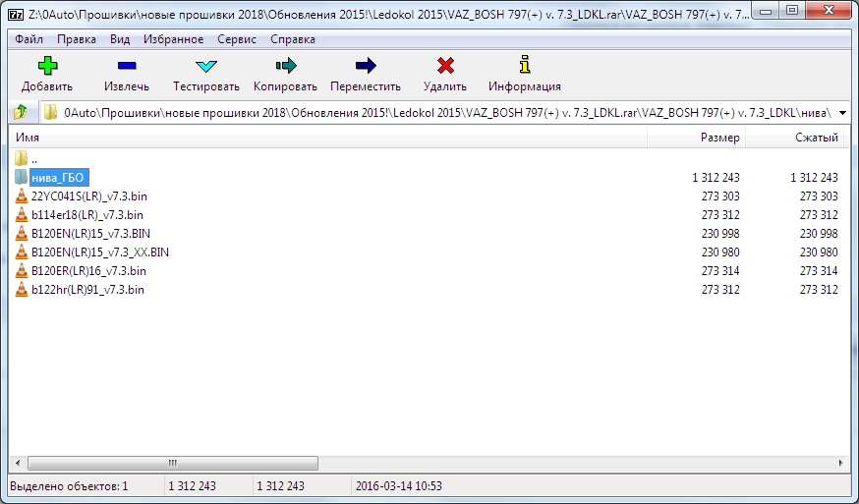Click the blue minus Extract (Извлечь) icon
The height and width of the screenshot is (504, 859).
coord(127,66)
